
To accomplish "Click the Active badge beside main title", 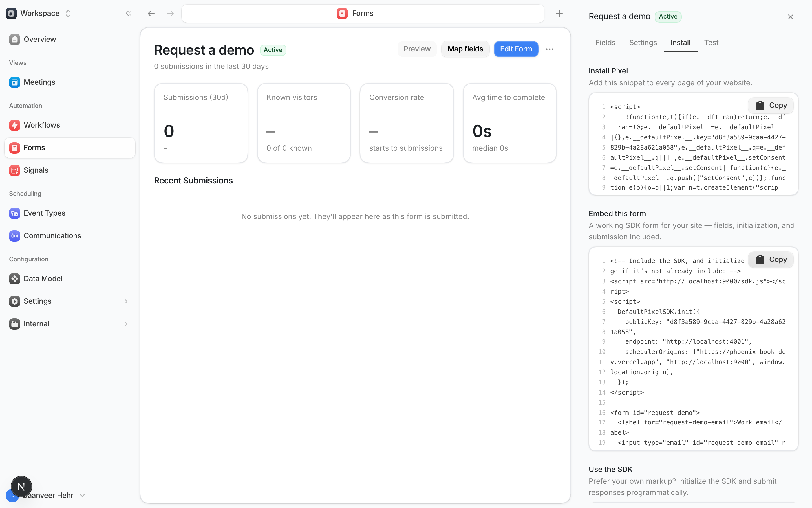I will pos(273,50).
